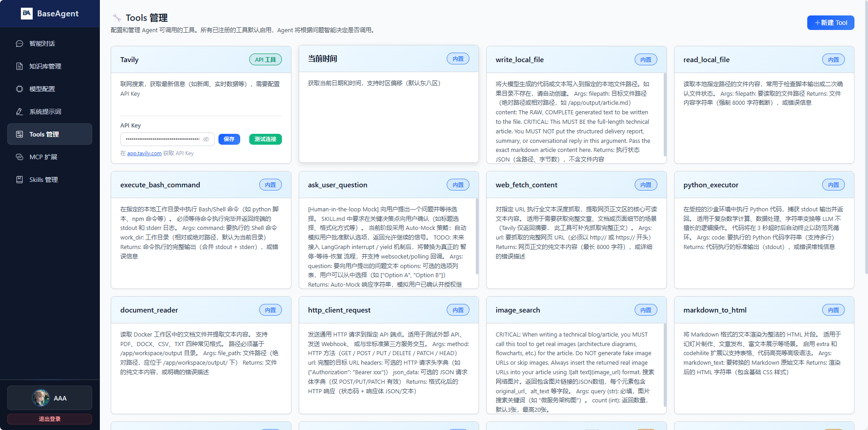
Task: Click the 知识库管理 document icon
Action: [20, 66]
